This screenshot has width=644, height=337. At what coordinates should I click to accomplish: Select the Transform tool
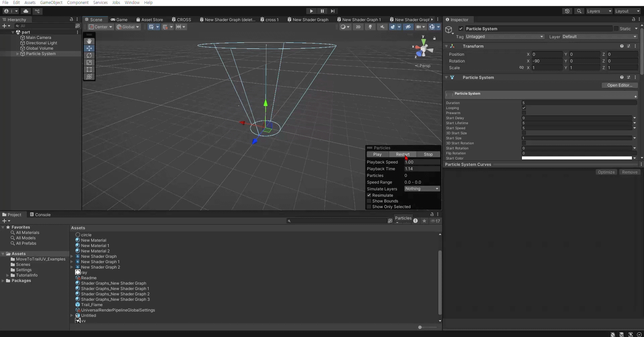point(89,77)
